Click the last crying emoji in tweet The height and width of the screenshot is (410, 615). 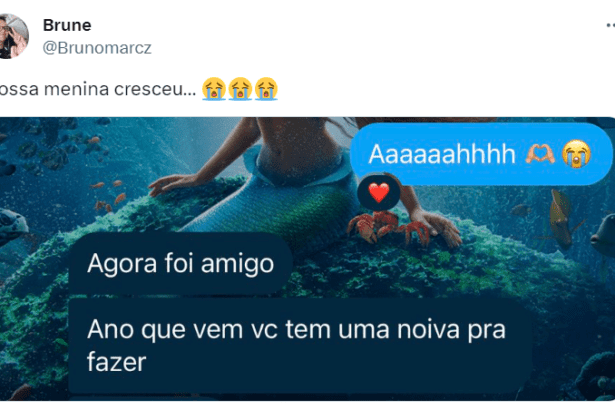[x=266, y=89]
